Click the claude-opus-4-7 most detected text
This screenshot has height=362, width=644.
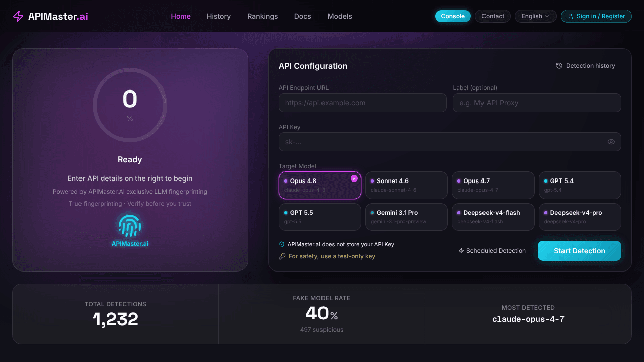(x=528, y=319)
